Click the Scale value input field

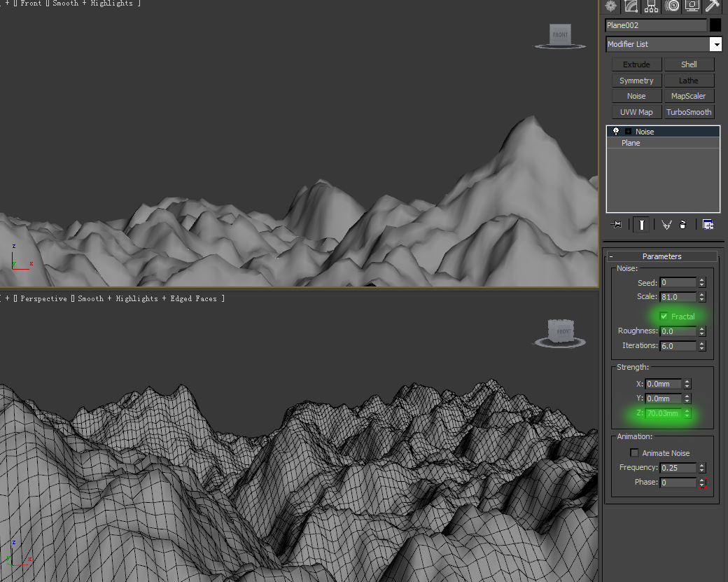(678, 297)
